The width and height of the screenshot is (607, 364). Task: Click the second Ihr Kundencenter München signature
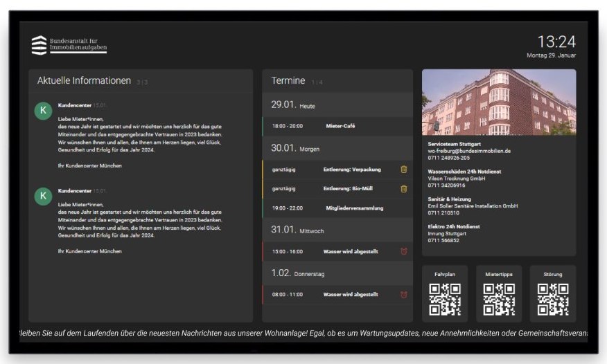click(90, 251)
